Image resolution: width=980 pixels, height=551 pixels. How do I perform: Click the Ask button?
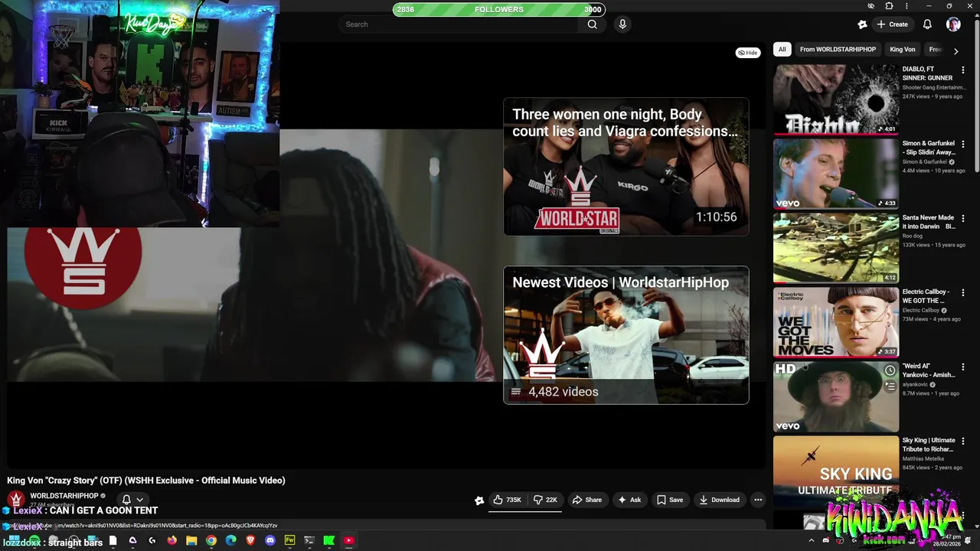point(629,500)
